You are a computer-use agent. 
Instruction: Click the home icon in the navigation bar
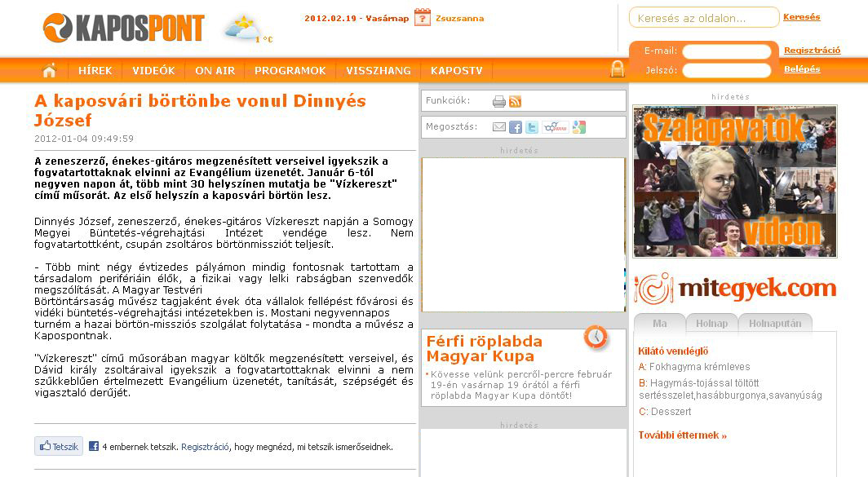pyautogui.click(x=49, y=70)
